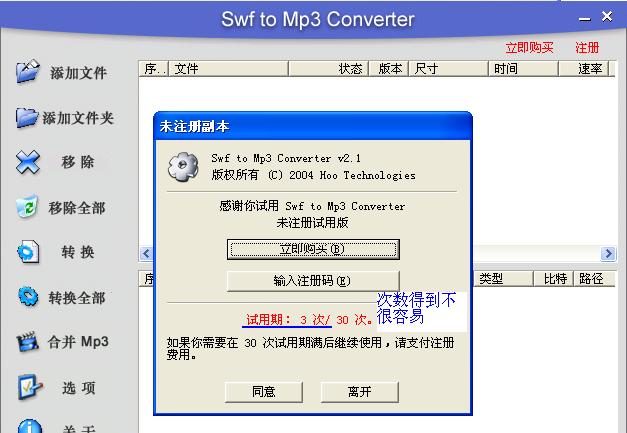Click the 试用期: 3 次/ 30 次 text
Screen dimensions: 627x433
coord(310,319)
